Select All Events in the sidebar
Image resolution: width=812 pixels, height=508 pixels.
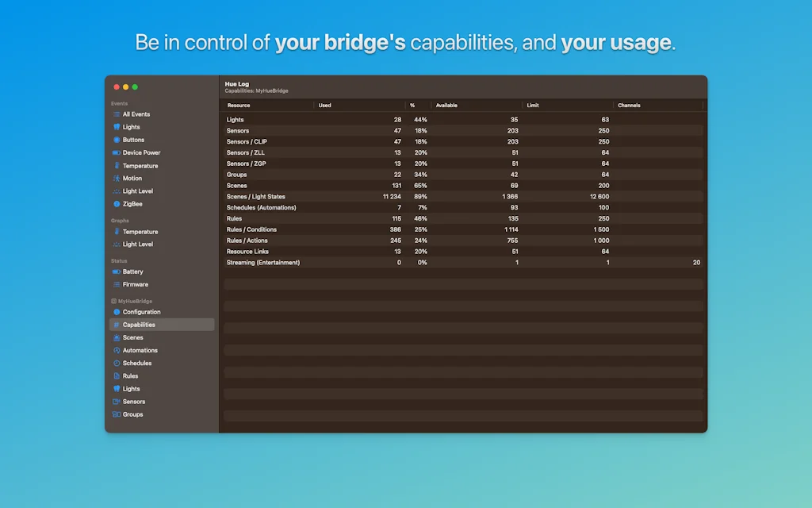point(136,114)
